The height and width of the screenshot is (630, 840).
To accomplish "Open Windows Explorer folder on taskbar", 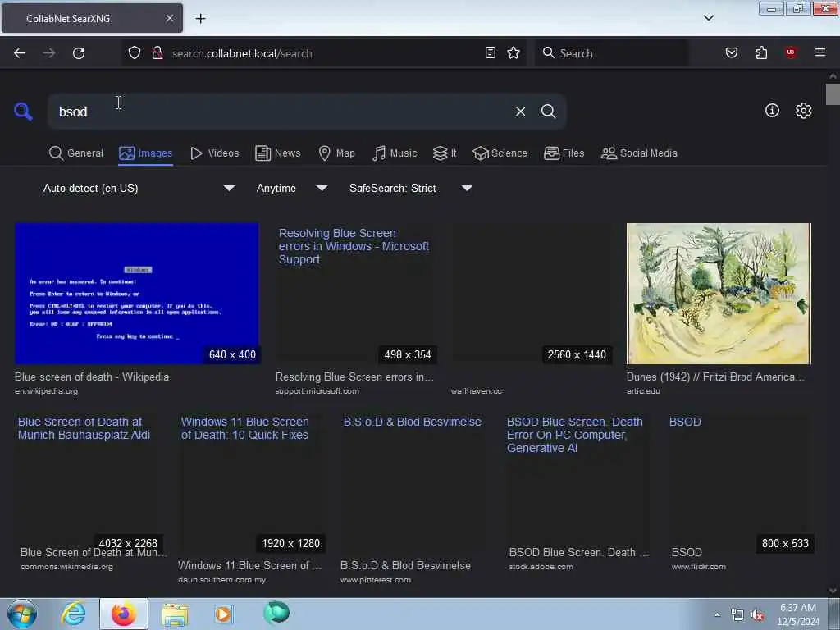I will coord(175,614).
